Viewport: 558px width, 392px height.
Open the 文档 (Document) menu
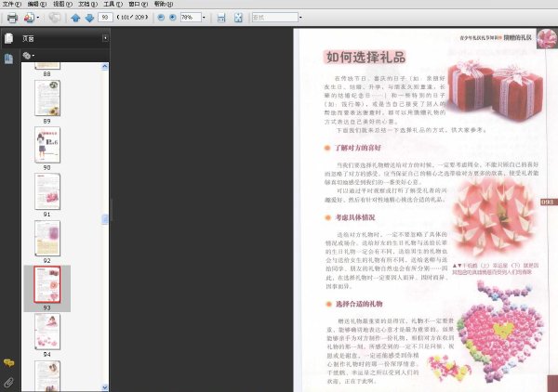point(88,4)
